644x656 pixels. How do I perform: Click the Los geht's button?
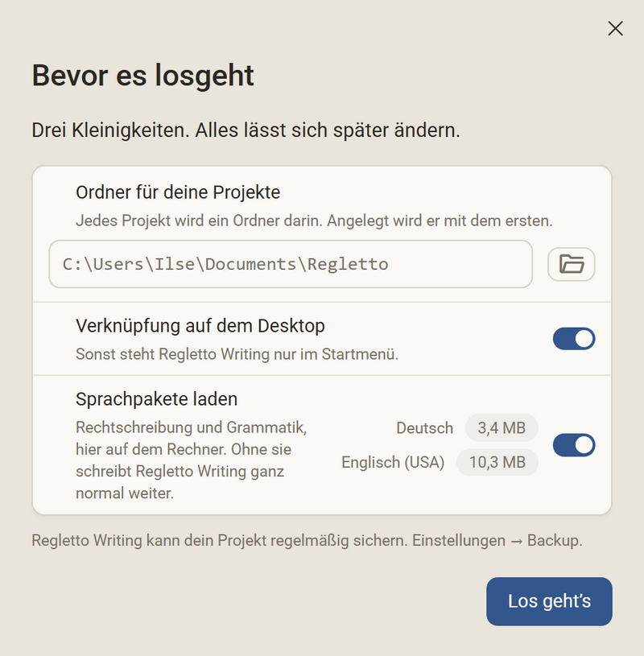tap(549, 601)
